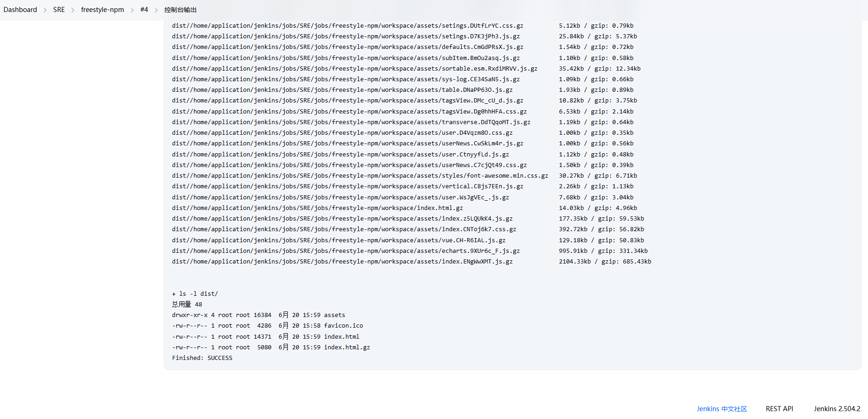Open the REST API footer link

(779, 409)
